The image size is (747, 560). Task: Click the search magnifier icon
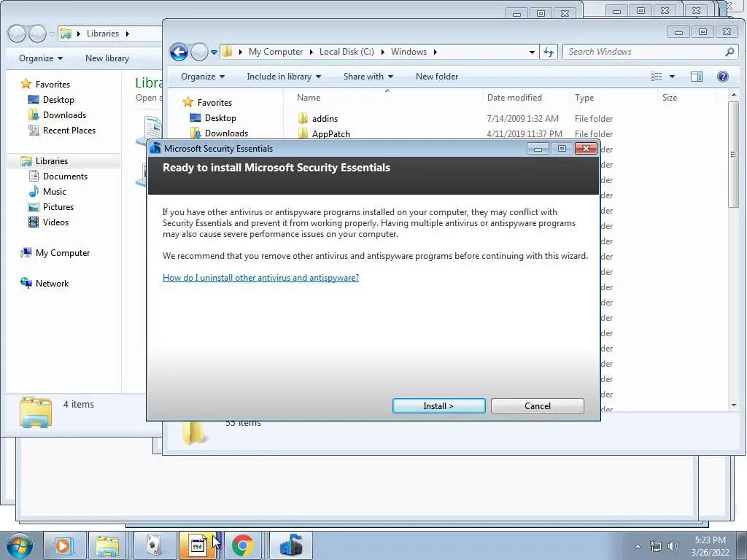(729, 52)
